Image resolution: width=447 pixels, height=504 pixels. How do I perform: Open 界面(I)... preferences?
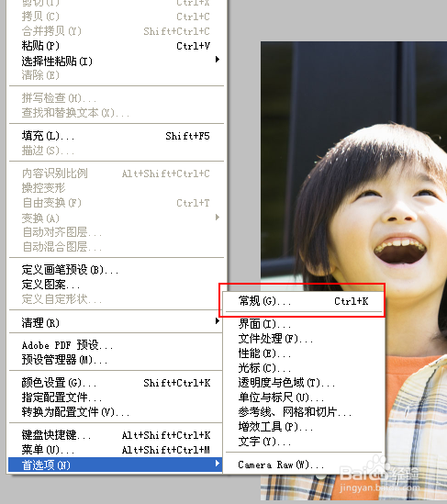click(304, 324)
